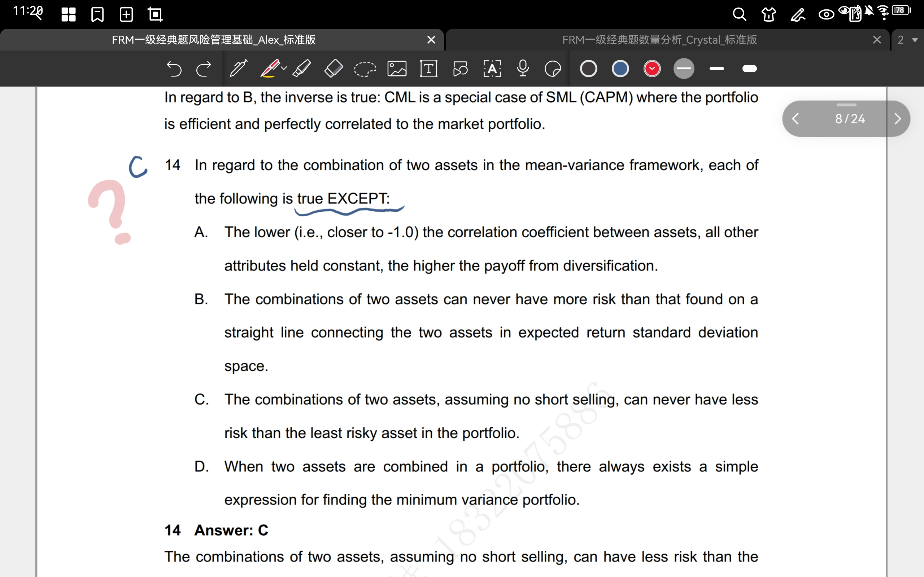Switch to the FRM数量分析_Crystal tab
Screen dimensions: 924x577
pyautogui.click(x=659, y=40)
